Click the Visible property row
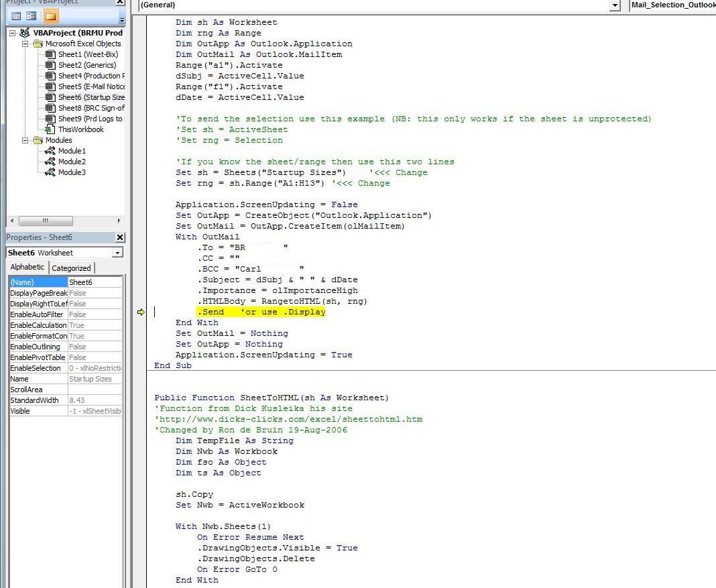Image resolution: width=716 pixels, height=588 pixels. [65, 411]
